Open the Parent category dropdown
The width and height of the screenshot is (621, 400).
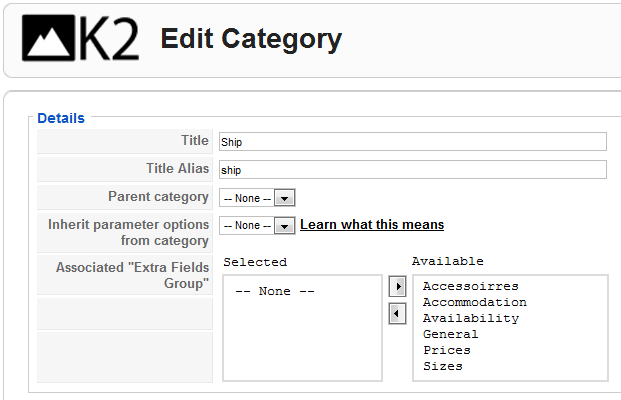point(257,198)
